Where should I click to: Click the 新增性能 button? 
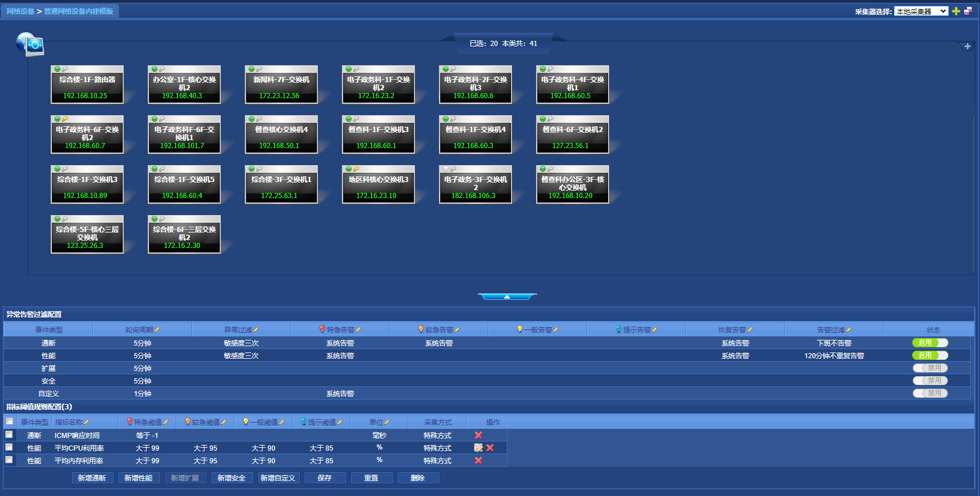click(x=138, y=478)
